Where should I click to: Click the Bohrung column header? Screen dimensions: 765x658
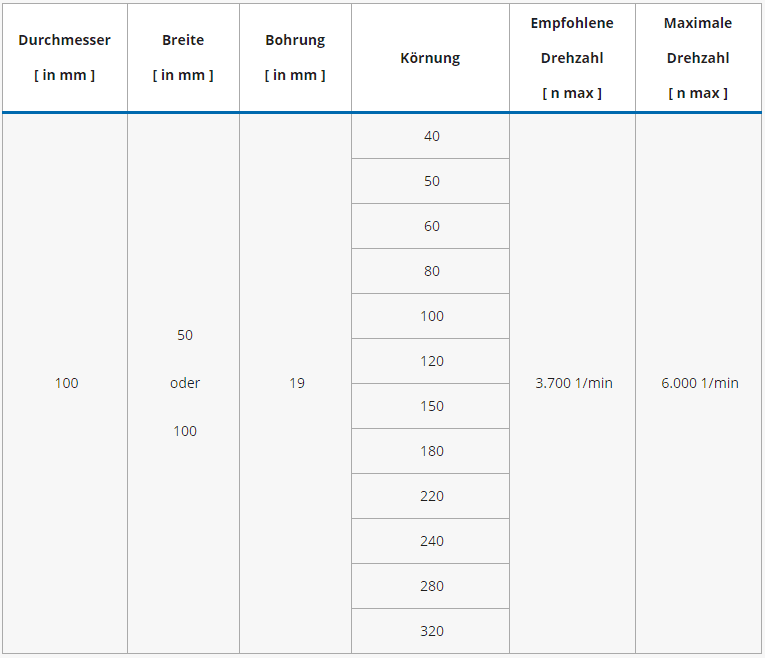295,57
